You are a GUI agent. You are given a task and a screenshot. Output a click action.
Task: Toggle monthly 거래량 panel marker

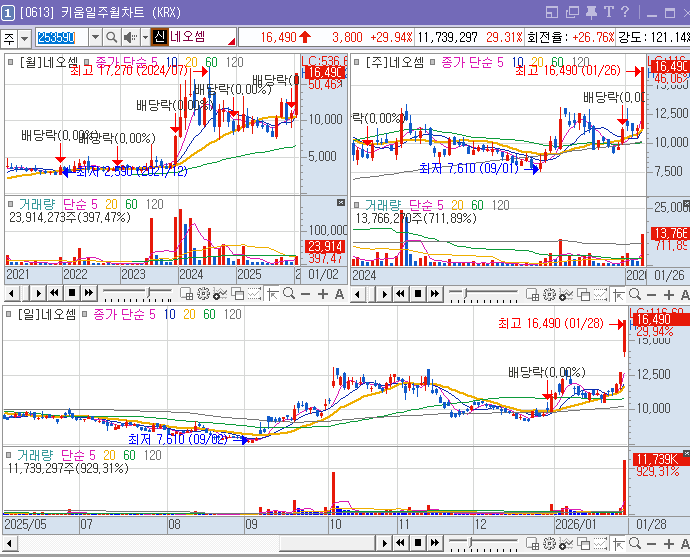tap(11, 204)
